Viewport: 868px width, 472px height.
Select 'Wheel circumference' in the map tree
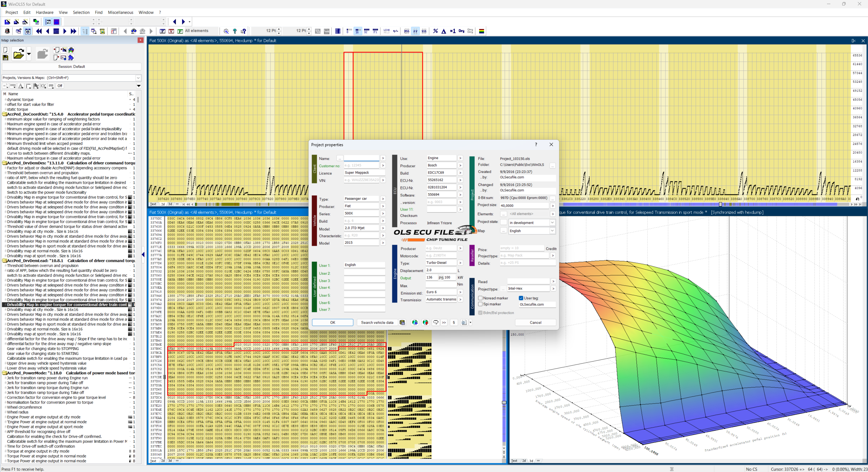pyautogui.click(x=24, y=407)
